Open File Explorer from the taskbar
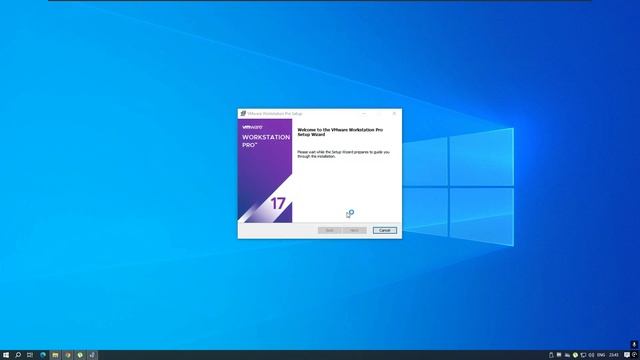640x360 pixels. [55, 355]
